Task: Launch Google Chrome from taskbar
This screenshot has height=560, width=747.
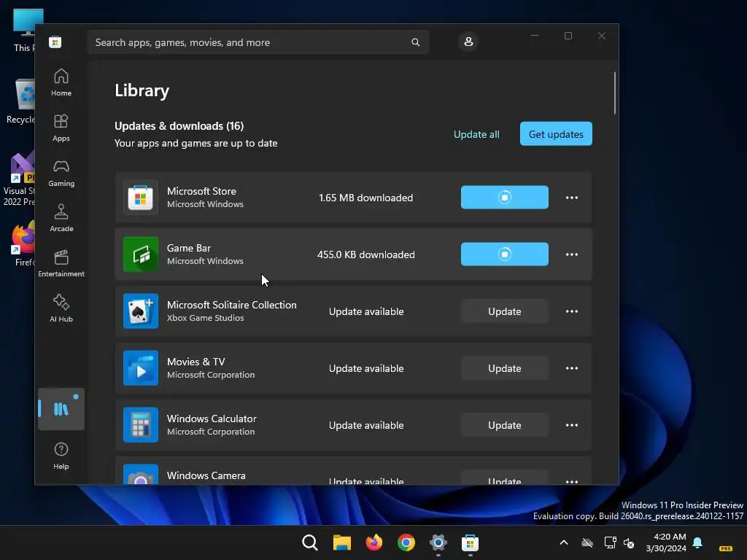Action: pos(406,542)
